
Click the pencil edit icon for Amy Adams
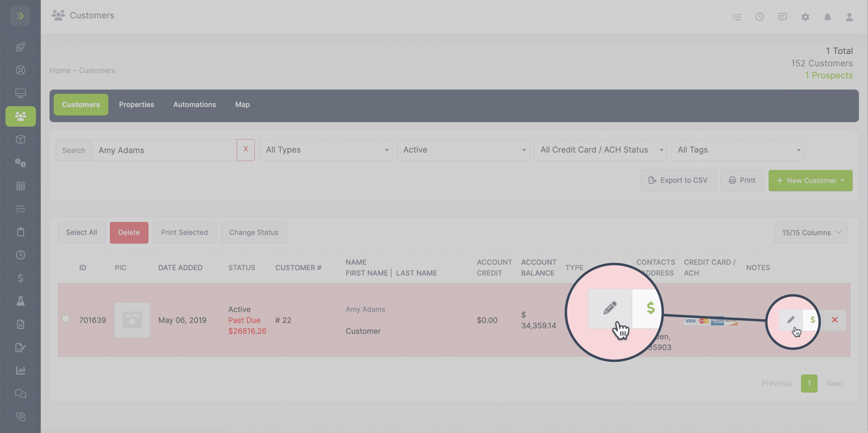(790, 320)
